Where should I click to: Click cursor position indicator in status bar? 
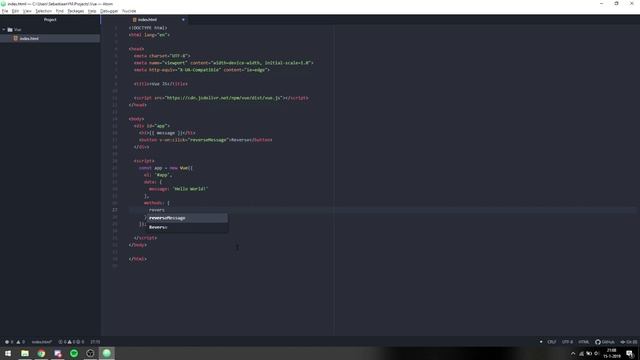coord(95,342)
